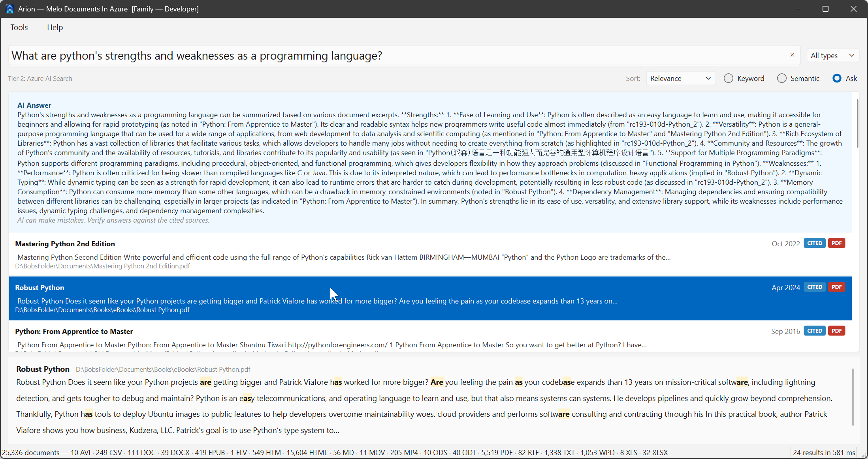The height and width of the screenshot is (459, 868).
Task: Click the 24 results in 581 ms status
Action: (824, 452)
